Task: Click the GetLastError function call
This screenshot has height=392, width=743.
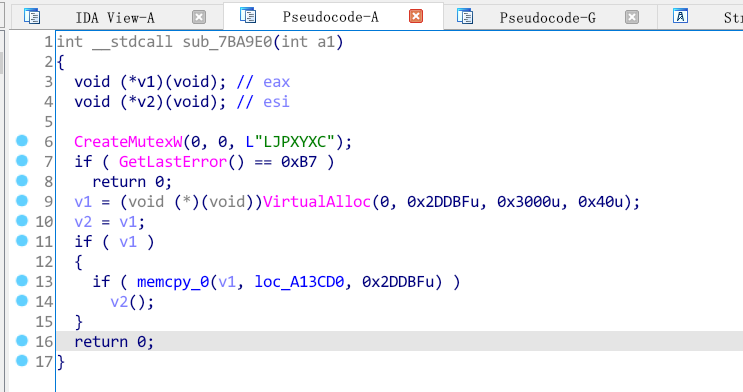Action: pos(173,162)
